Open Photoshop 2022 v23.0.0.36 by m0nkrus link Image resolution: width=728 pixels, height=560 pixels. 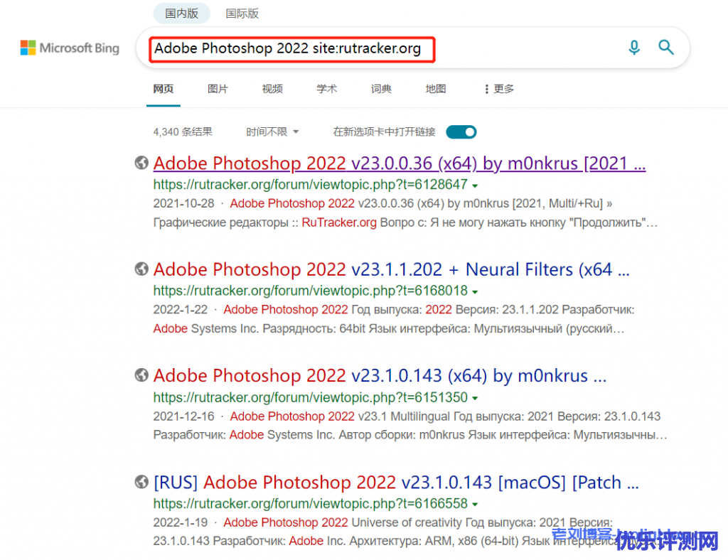click(x=399, y=163)
